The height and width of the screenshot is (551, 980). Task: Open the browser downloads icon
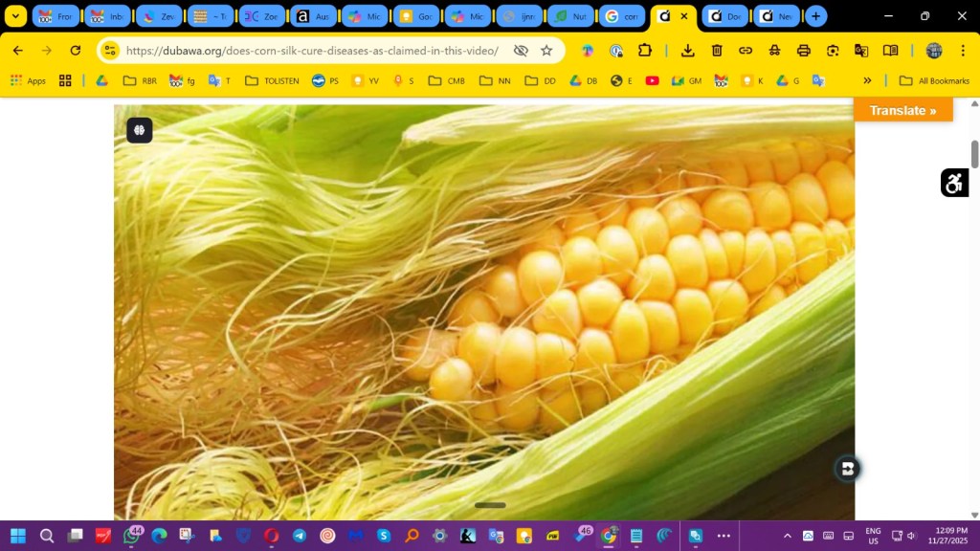pos(687,51)
